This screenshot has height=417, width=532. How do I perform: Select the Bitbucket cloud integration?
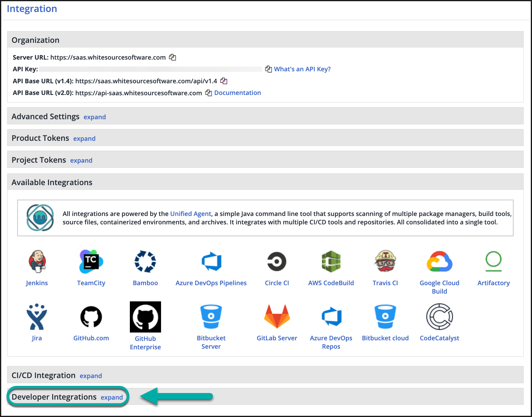pyautogui.click(x=385, y=317)
